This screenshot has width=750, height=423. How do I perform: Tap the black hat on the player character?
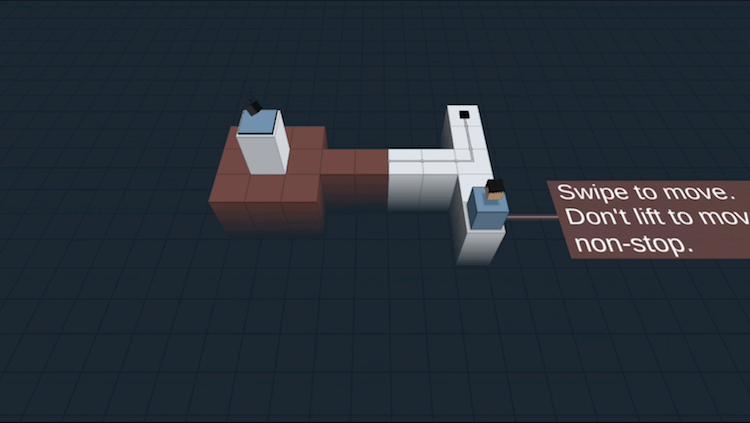point(493,186)
